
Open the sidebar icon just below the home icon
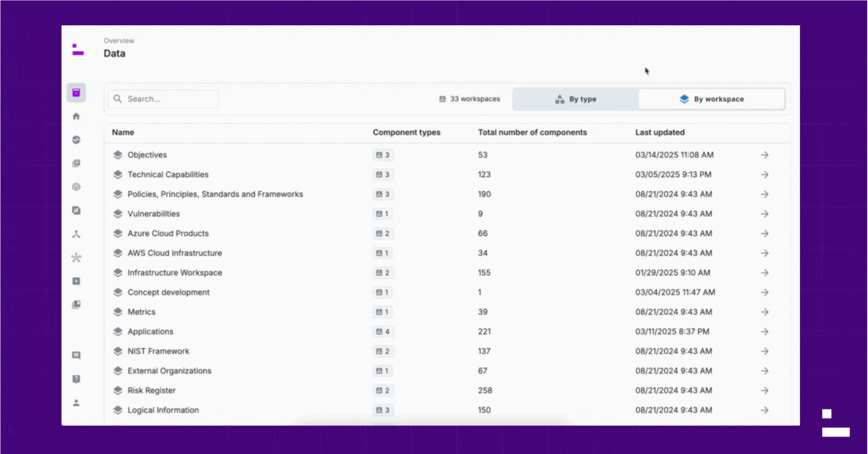pos(76,140)
